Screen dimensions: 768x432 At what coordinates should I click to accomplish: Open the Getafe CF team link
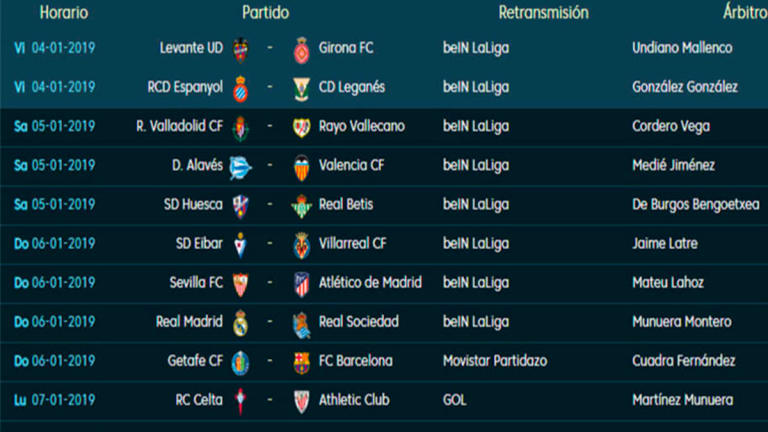tap(196, 361)
